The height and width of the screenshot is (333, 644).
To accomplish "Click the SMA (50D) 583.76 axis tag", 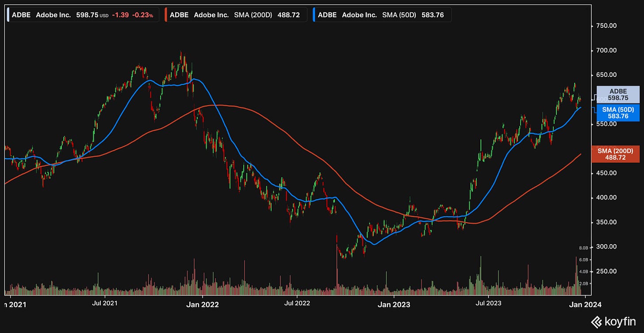I will point(618,113).
